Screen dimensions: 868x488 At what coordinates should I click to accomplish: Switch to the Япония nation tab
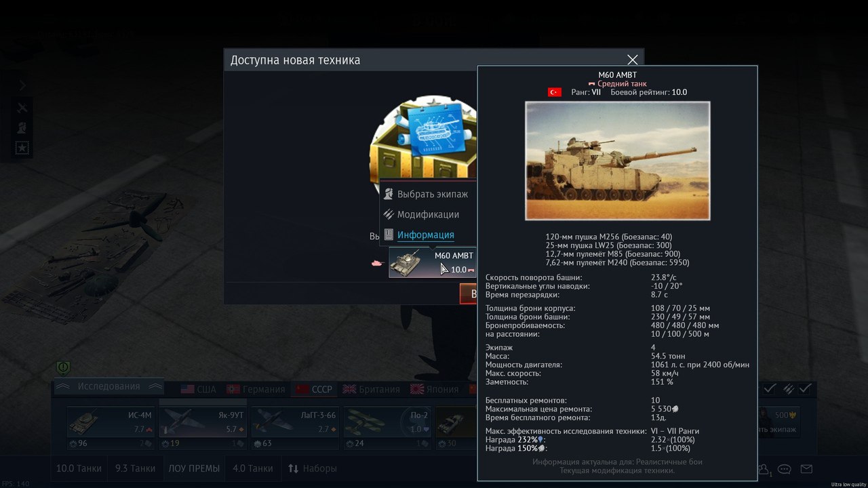click(435, 389)
